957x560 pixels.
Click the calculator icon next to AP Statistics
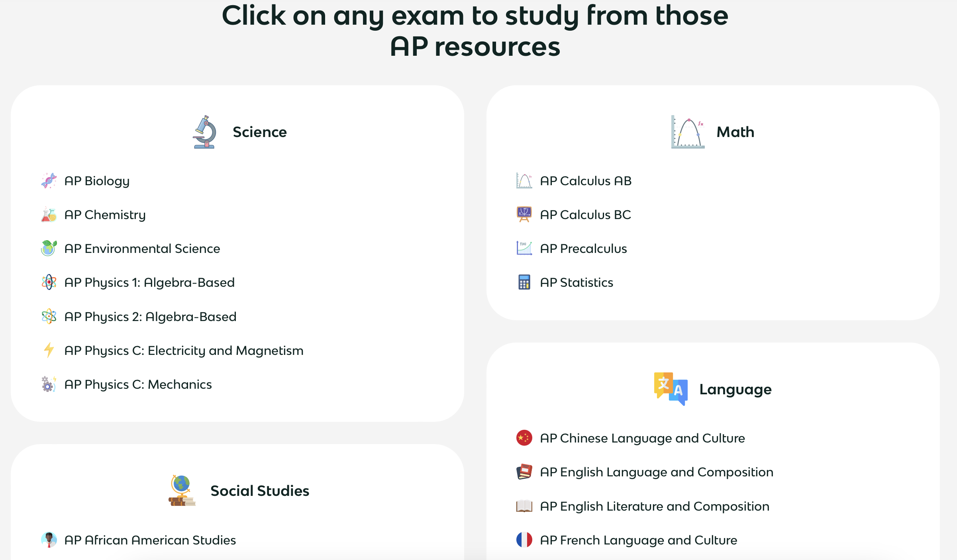524,282
